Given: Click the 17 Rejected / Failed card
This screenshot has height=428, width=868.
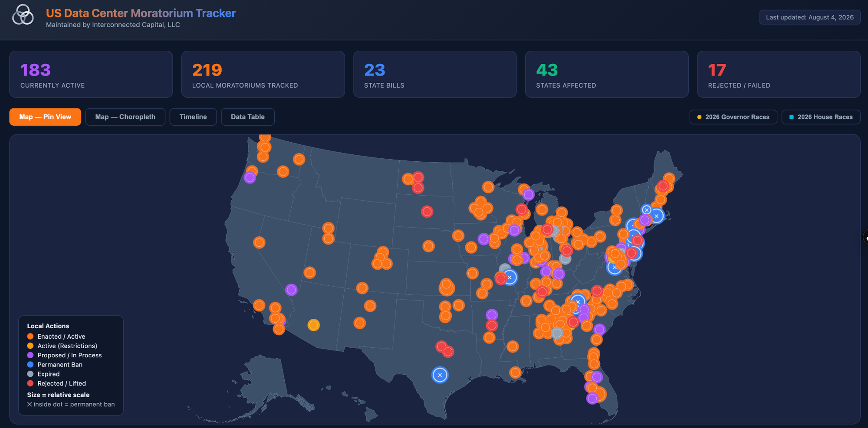Looking at the screenshot, I should pos(779,74).
